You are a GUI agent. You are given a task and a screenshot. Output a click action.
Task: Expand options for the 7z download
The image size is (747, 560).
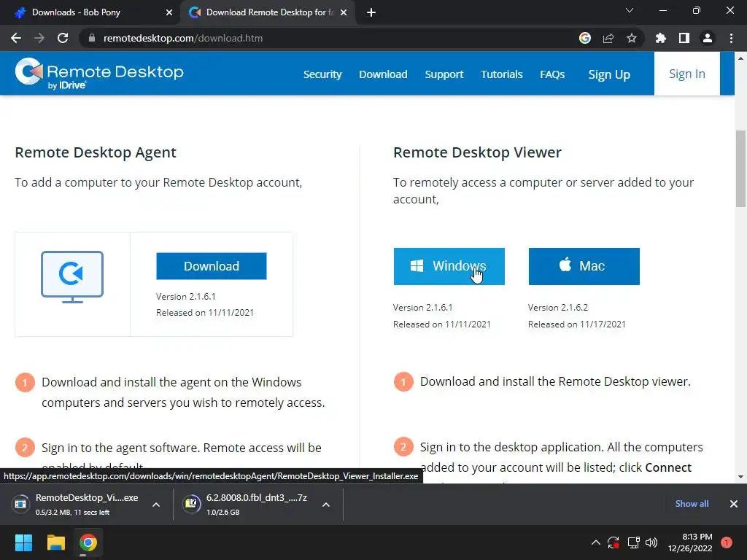pyautogui.click(x=326, y=505)
